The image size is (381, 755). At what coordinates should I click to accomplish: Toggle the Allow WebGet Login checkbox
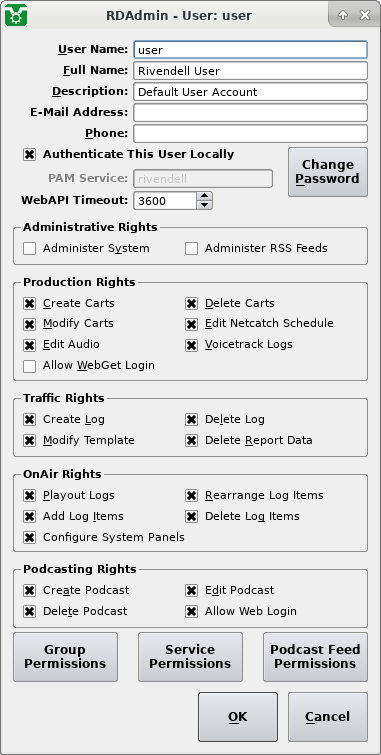30,366
